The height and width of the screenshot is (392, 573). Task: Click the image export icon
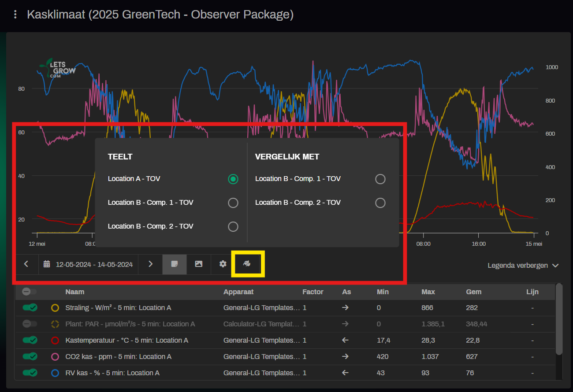point(199,264)
